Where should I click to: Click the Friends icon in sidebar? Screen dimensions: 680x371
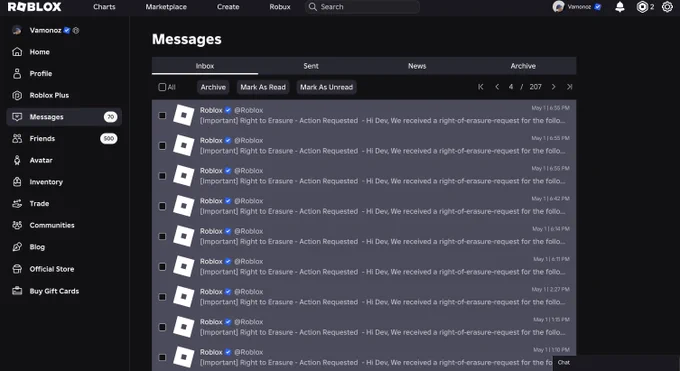coord(17,138)
